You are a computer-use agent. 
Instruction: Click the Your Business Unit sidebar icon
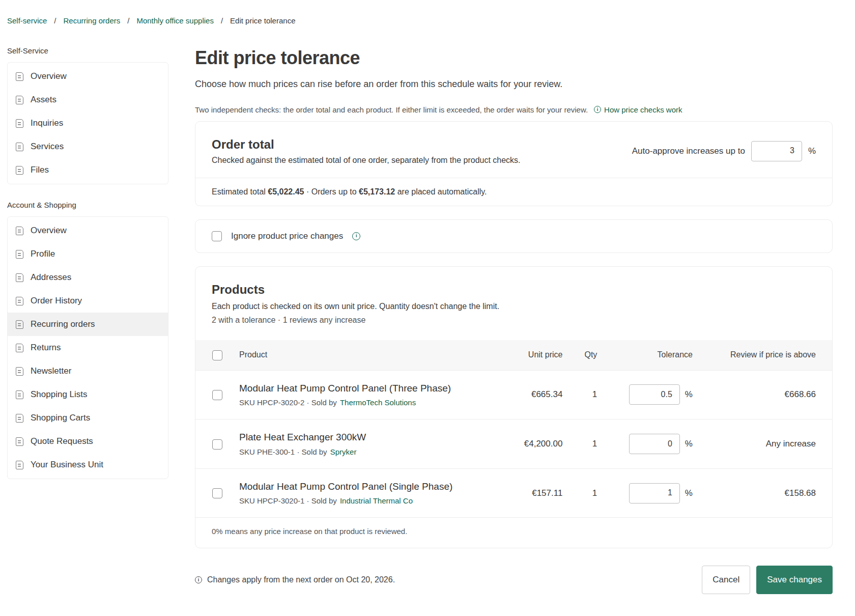[x=20, y=465]
